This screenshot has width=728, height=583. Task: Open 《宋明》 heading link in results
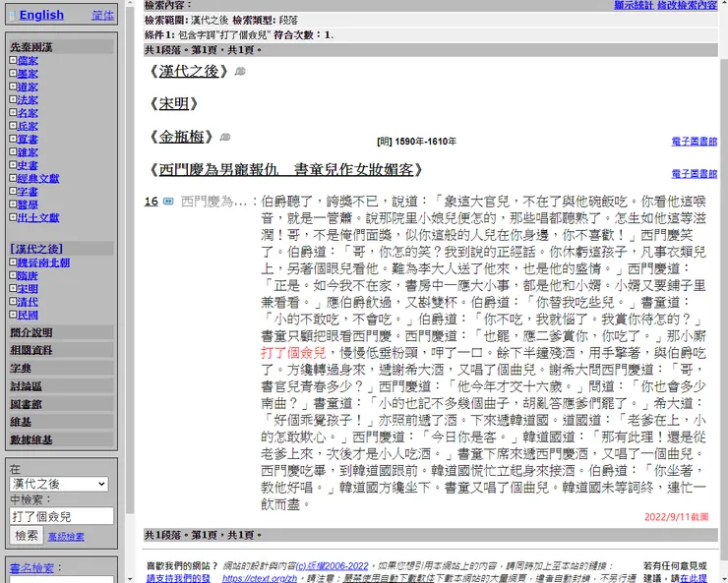pos(174,103)
